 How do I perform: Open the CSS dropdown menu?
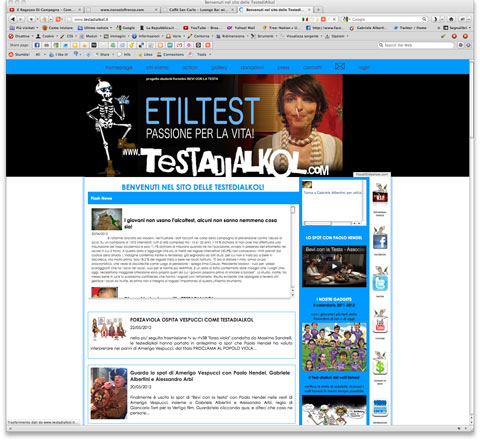coord(68,36)
